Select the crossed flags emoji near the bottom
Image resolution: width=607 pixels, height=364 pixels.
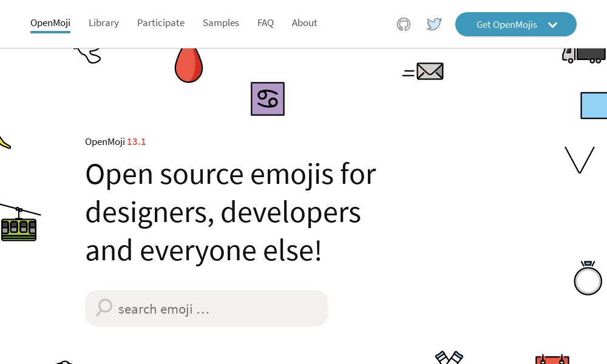coord(449,358)
